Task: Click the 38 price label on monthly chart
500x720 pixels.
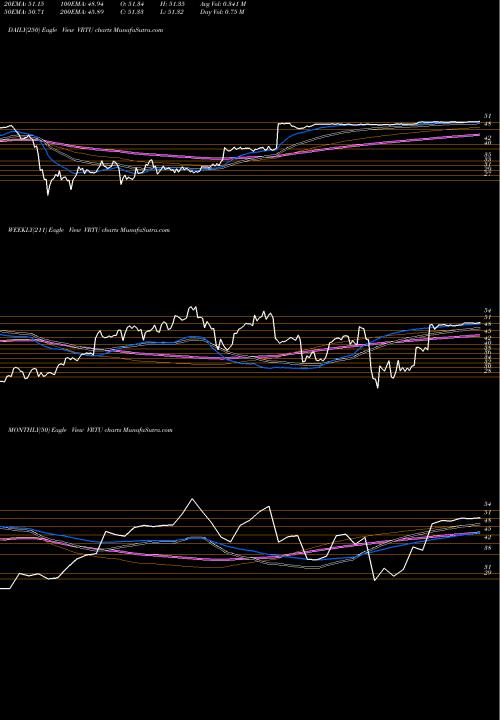Action: pos(488,548)
